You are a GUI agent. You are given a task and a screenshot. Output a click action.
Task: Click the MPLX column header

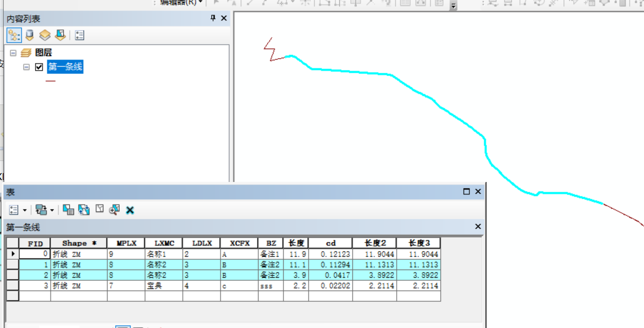pyautogui.click(x=126, y=243)
